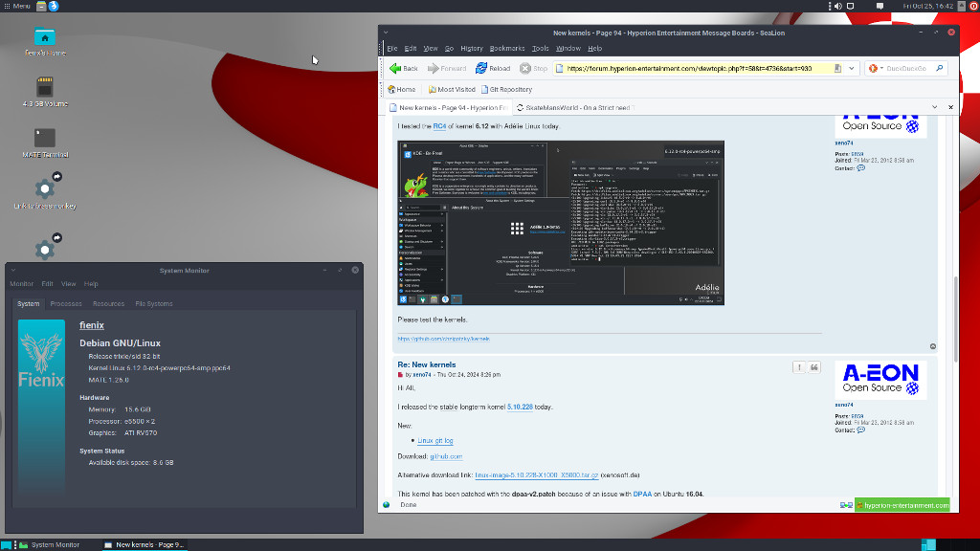Select the New kernels browser tab
This screenshot has height=551, width=980.
pyautogui.click(x=449, y=107)
